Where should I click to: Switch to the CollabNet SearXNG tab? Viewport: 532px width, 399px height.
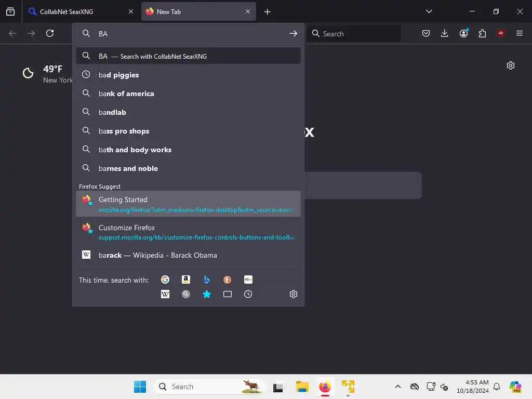click(80, 11)
